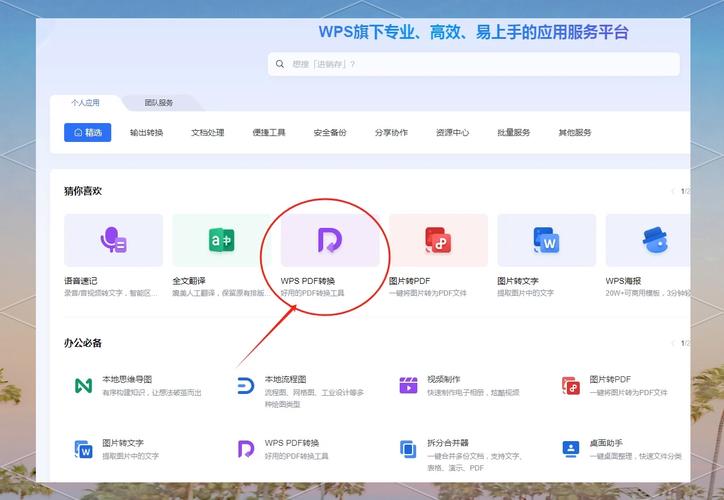This screenshot has width=724, height=500.
Task: Click the 图片转文字 icon in 办公必备
Action: (84, 449)
